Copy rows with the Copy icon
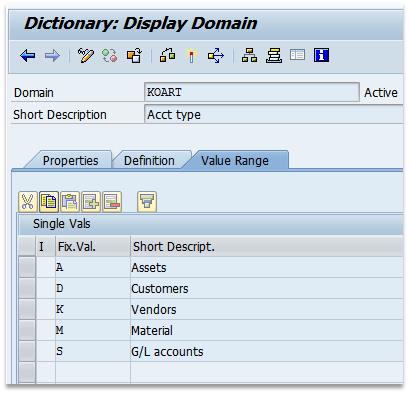The height and width of the screenshot is (394, 409). pyautogui.click(x=49, y=202)
